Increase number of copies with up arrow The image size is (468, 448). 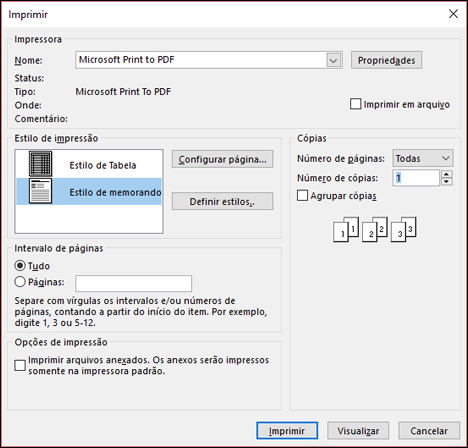[447, 174]
